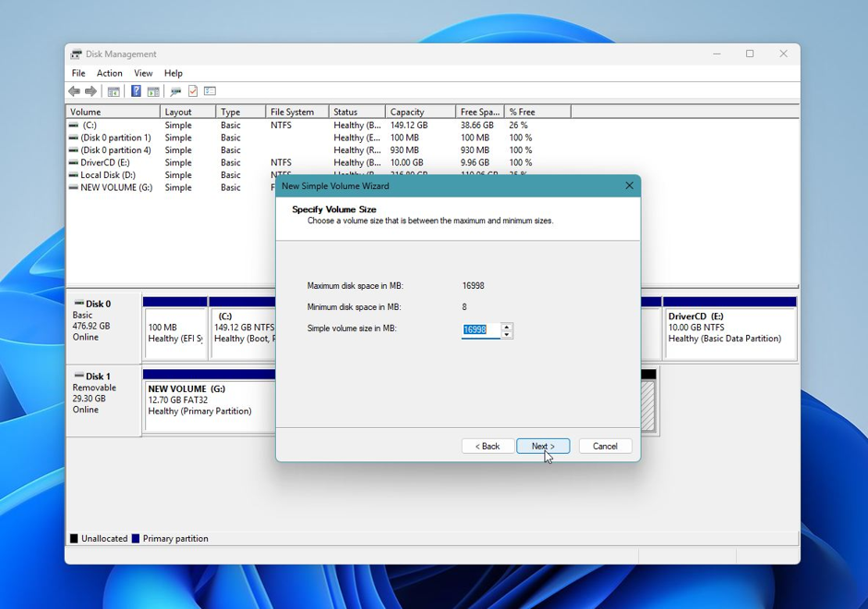
Task: Toggle the Show/Hide Console Tree toolbar icon
Action: coord(114,91)
